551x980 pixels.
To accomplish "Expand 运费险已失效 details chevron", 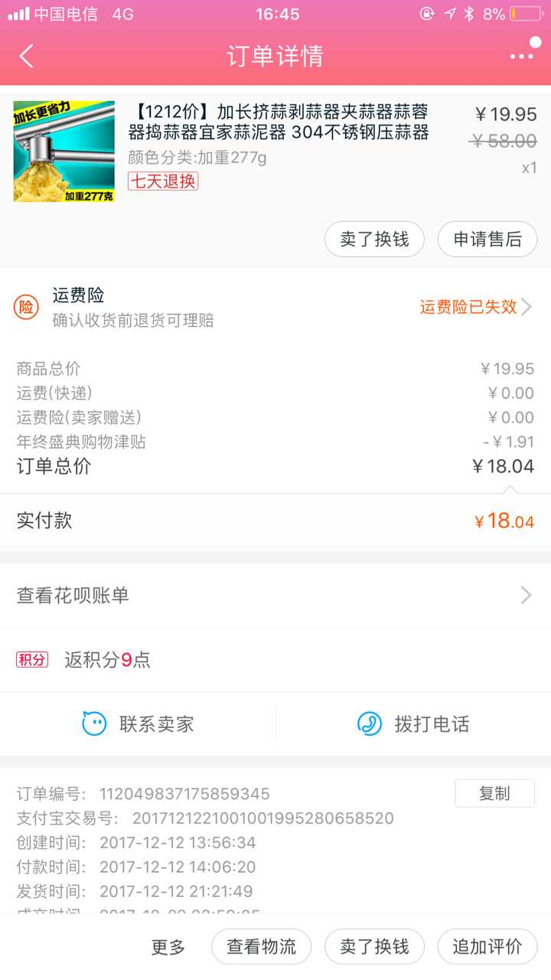I will (x=527, y=307).
